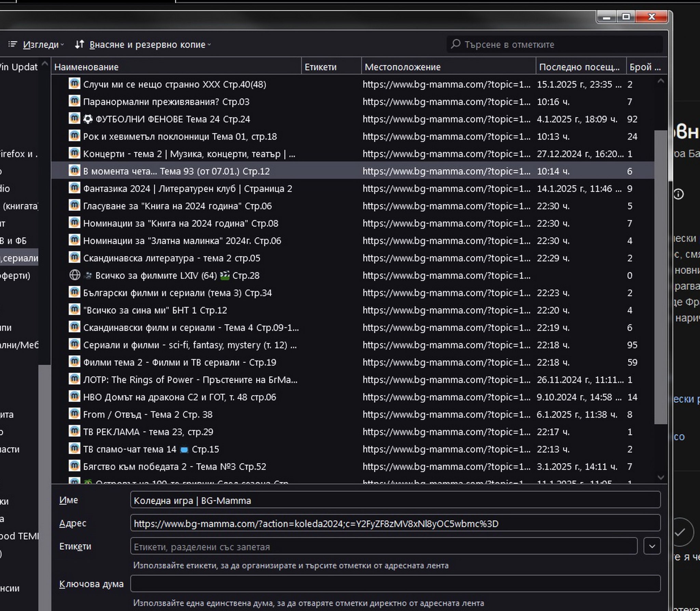Click the Ключова дума keyword field

(x=395, y=584)
